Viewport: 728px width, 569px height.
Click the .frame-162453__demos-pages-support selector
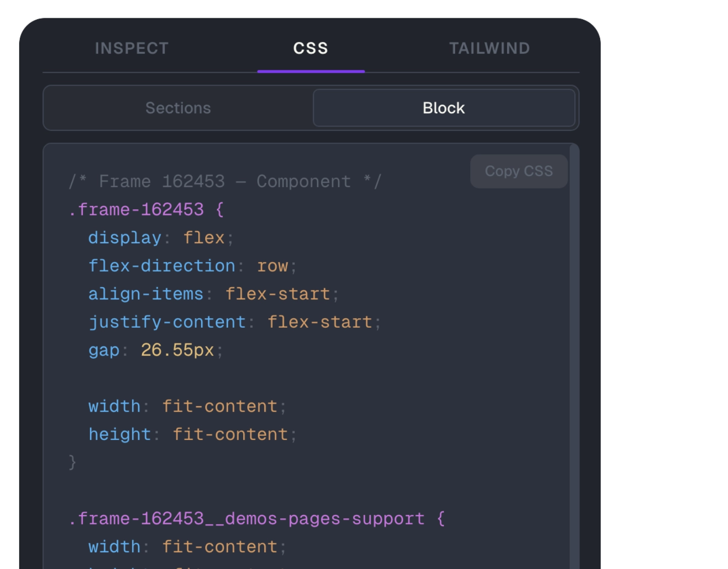click(x=246, y=518)
